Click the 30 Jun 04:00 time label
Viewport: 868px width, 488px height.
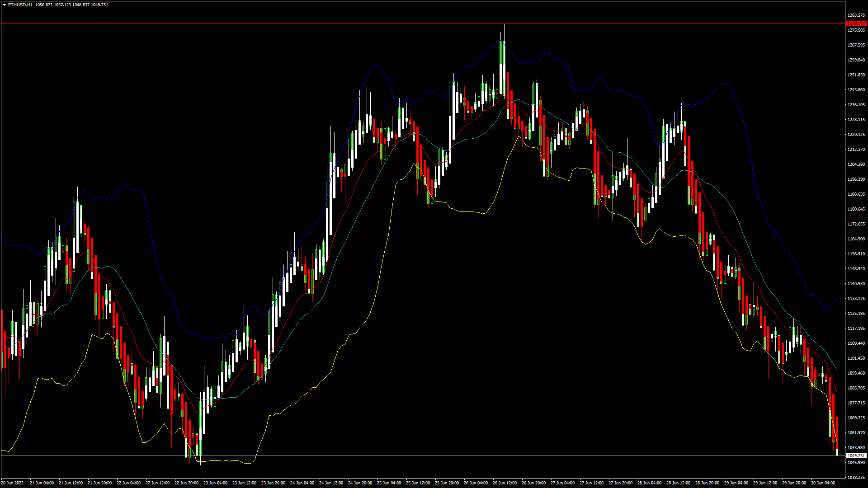[823, 483]
